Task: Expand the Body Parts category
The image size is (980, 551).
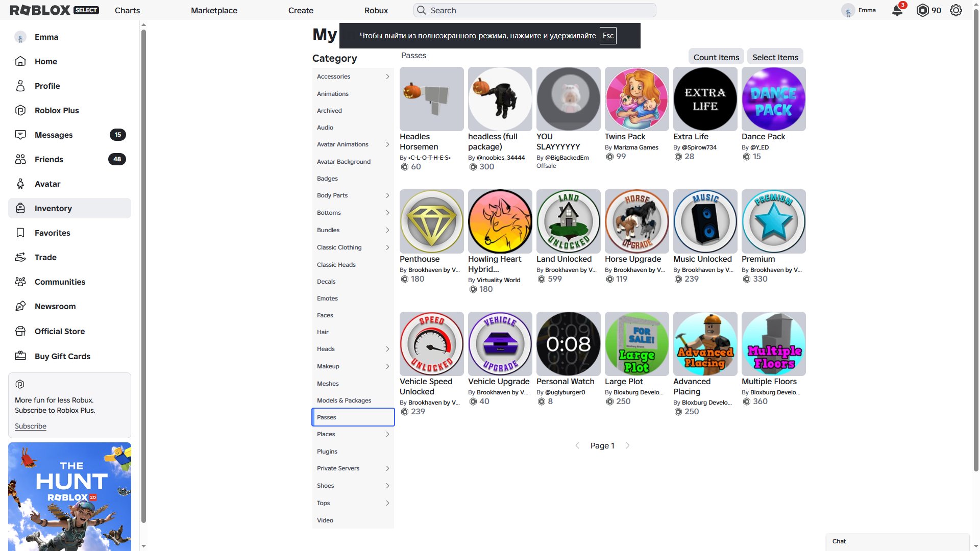Action: [353, 195]
